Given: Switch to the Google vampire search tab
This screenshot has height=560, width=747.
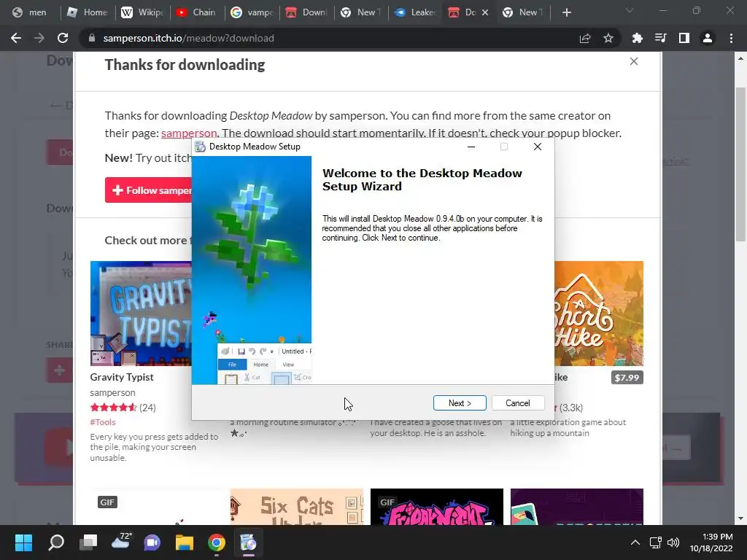Looking at the screenshot, I should point(251,12).
